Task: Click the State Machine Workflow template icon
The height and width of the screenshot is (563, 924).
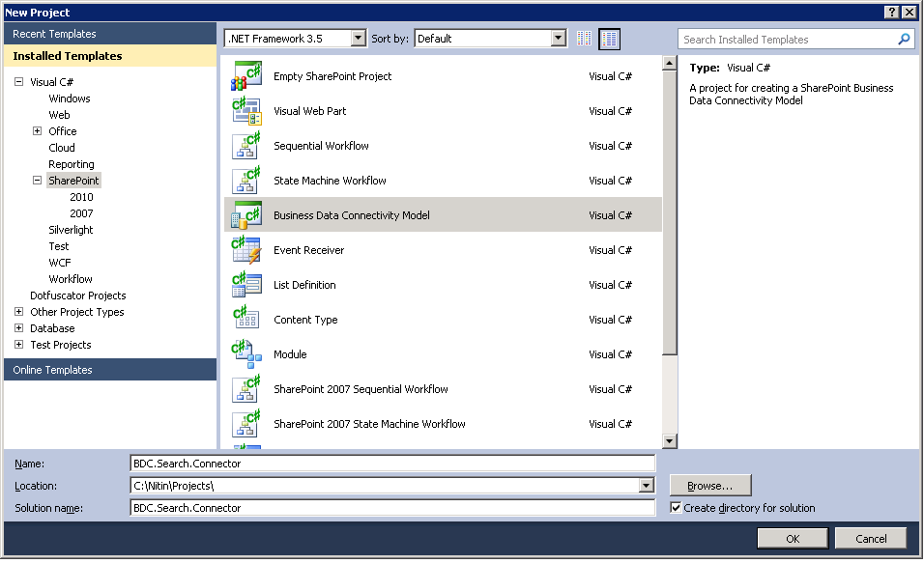Action: pos(246,181)
